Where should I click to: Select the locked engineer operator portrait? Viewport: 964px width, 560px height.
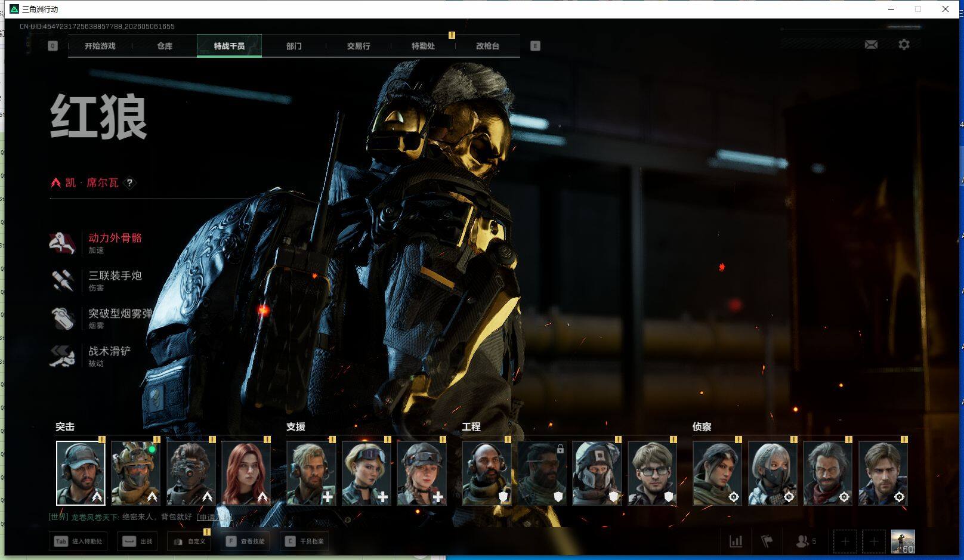pyautogui.click(x=542, y=473)
